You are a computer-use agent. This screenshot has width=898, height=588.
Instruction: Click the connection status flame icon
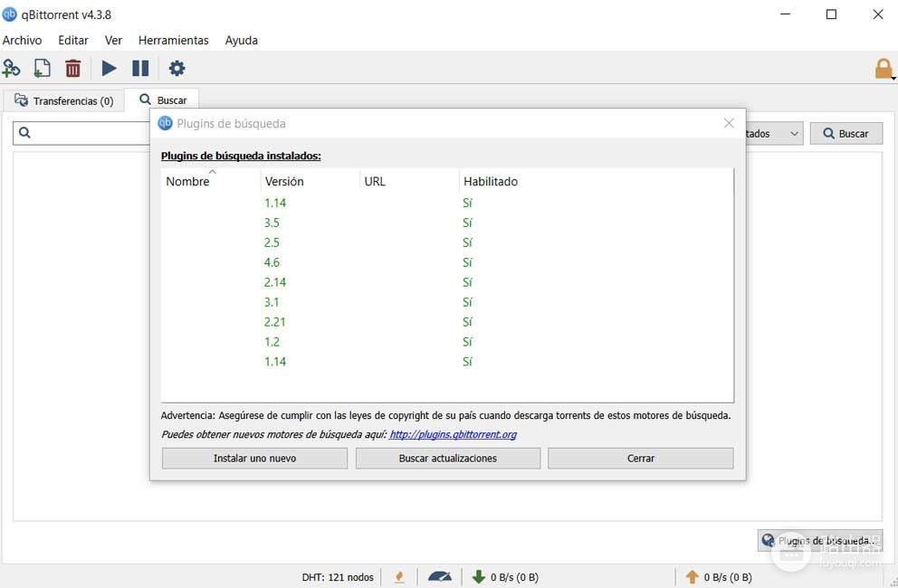pyautogui.click(x=399, y=577)
